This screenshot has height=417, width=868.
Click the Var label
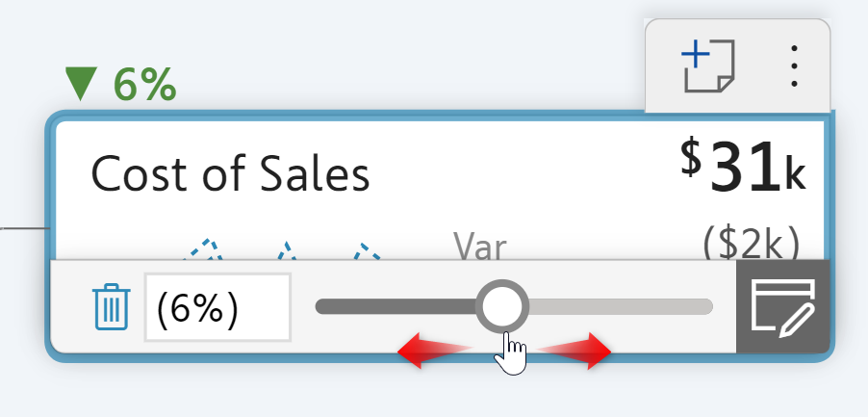[x=479, y=247]
